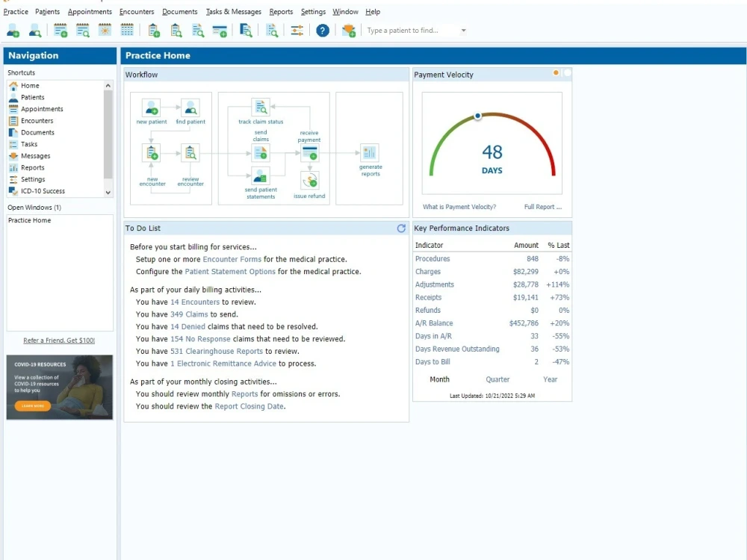Screen dimensions: 747x560
Task: Open the Window menu
Action: pyautogui.click(x=345, y=11)
